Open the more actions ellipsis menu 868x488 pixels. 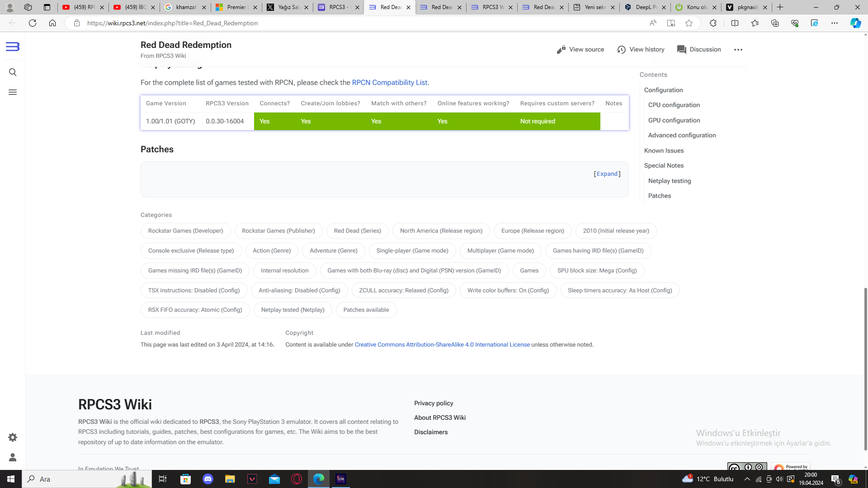(738, 50)
